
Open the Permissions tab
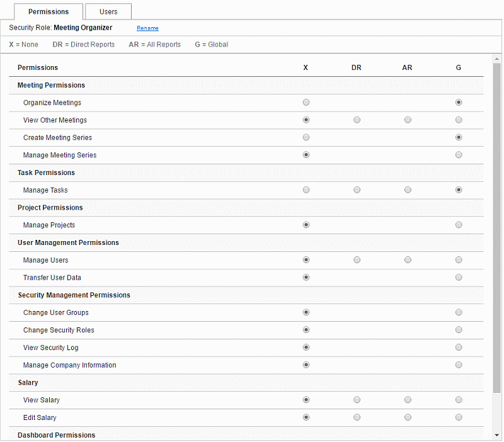tap(49, 11)
